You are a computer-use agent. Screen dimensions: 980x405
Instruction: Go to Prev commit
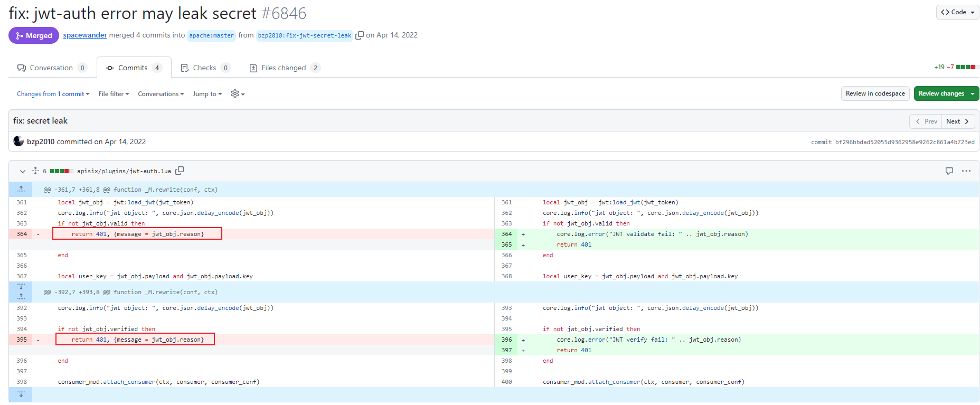926,121
